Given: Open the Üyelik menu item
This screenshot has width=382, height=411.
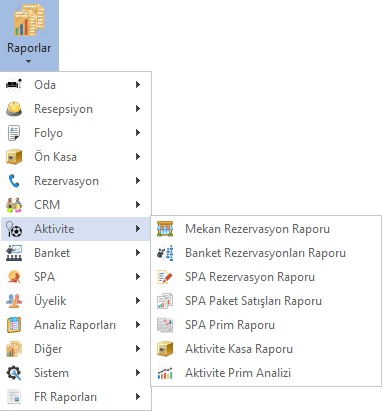Looking at the screenshot, I should tap(76, 301).
